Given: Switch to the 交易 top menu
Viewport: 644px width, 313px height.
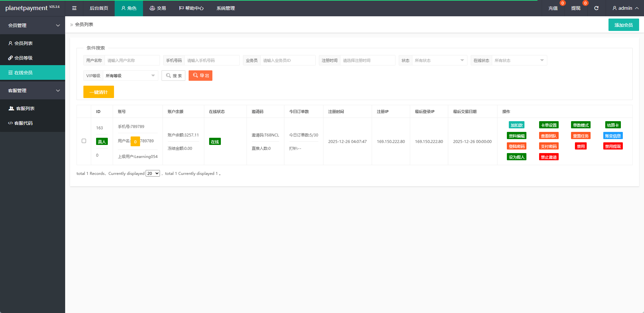Looking at the screenshot, I should click(158, 8).
